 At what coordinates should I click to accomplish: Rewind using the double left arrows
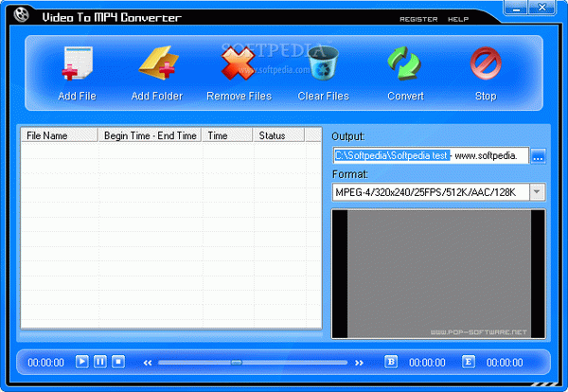[x=148, y=363]
